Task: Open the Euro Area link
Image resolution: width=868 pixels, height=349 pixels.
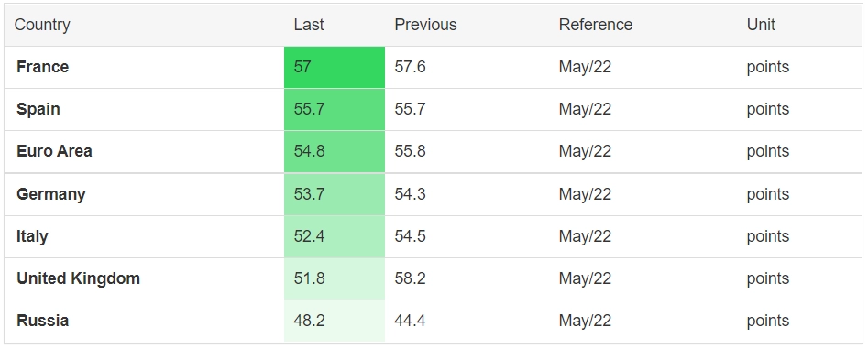Action: click(54, 151)
